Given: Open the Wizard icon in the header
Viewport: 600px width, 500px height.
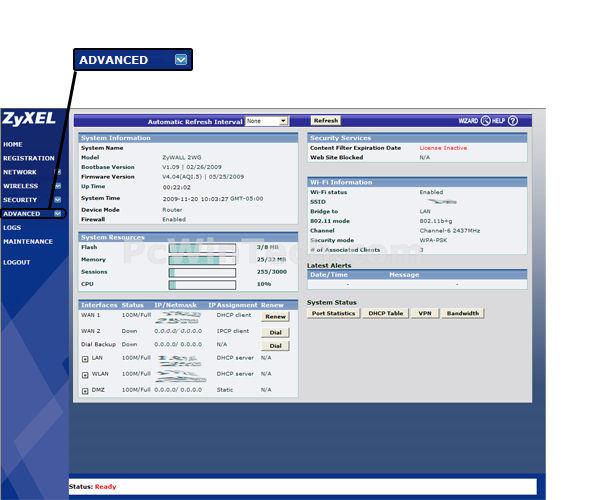Looking at the screenshot, I should point(485,121).
